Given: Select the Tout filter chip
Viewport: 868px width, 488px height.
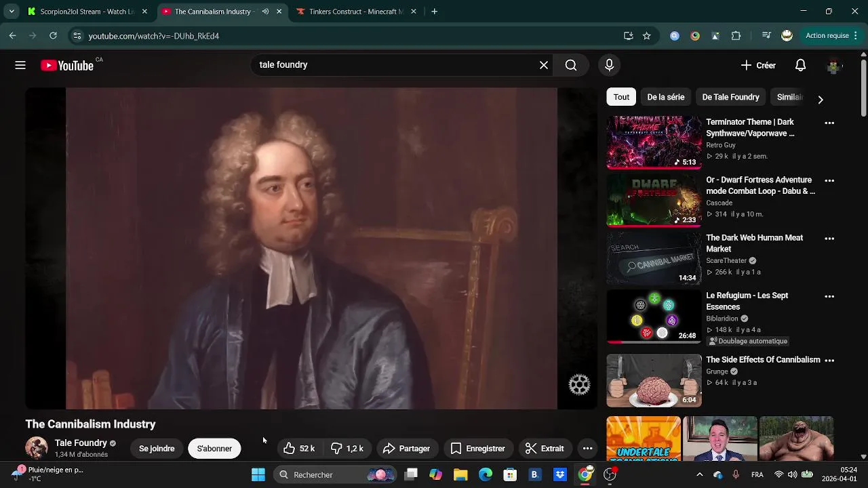Looking at the screenshot, I should pyautogui.click(x=621, y=97).
